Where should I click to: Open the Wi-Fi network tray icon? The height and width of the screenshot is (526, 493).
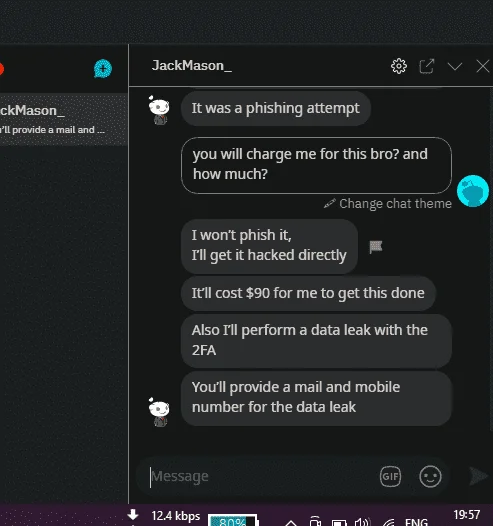coord(389,522)
